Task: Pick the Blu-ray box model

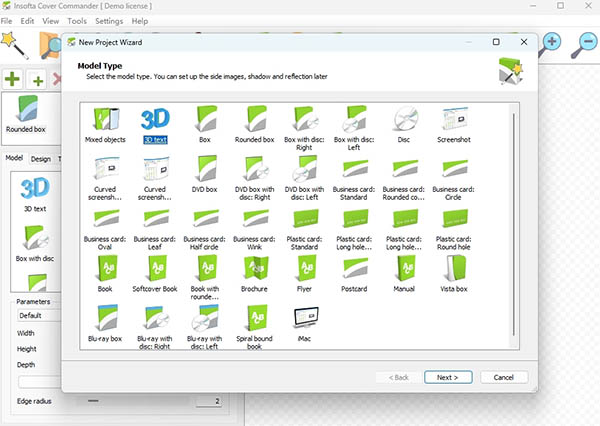Action: [105, 323]
